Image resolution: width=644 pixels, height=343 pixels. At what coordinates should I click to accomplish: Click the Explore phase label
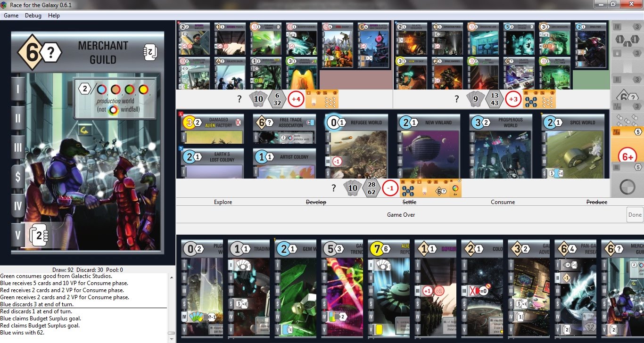pyautogui.click(x=223, y=202)
